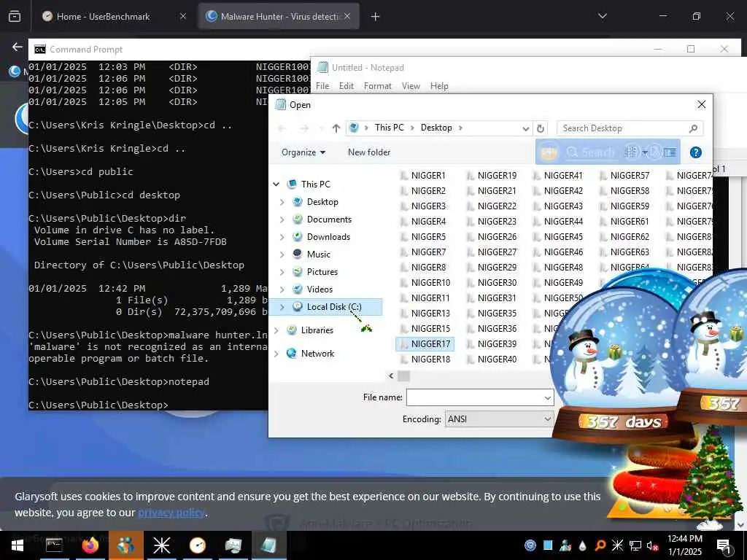Select Videos in the navigation tree
This screenshot has height=560, width=747.
[x=320, y=289]
